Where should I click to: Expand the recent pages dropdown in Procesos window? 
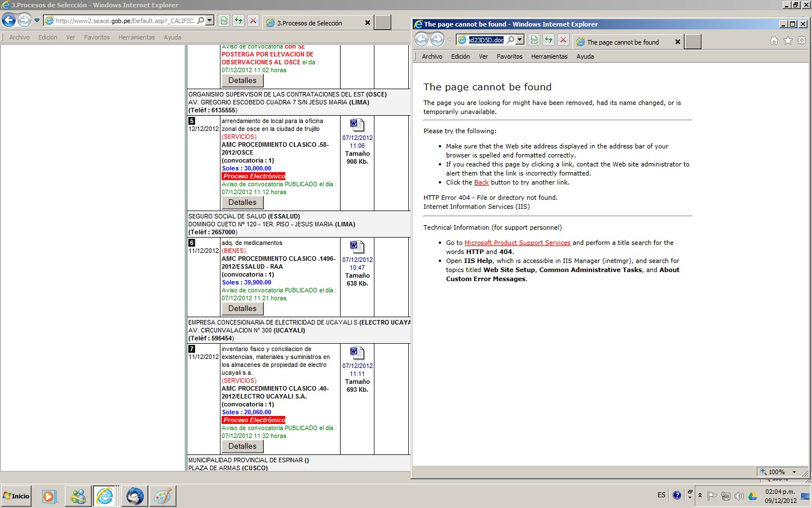pyautogui.click(x=37, y=21)
